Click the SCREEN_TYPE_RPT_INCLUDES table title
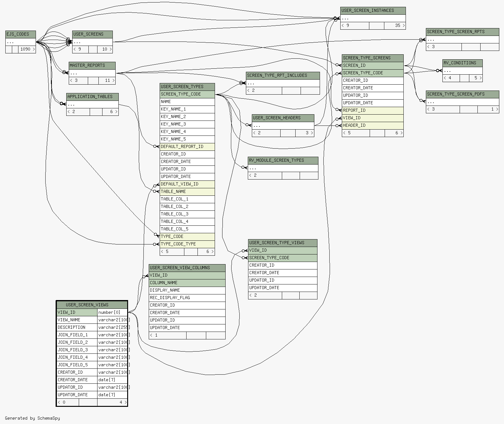 283,76
